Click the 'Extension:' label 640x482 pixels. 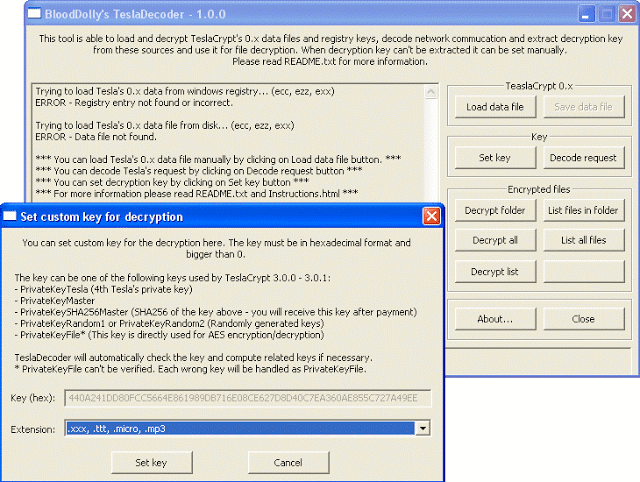click(33, 429)
